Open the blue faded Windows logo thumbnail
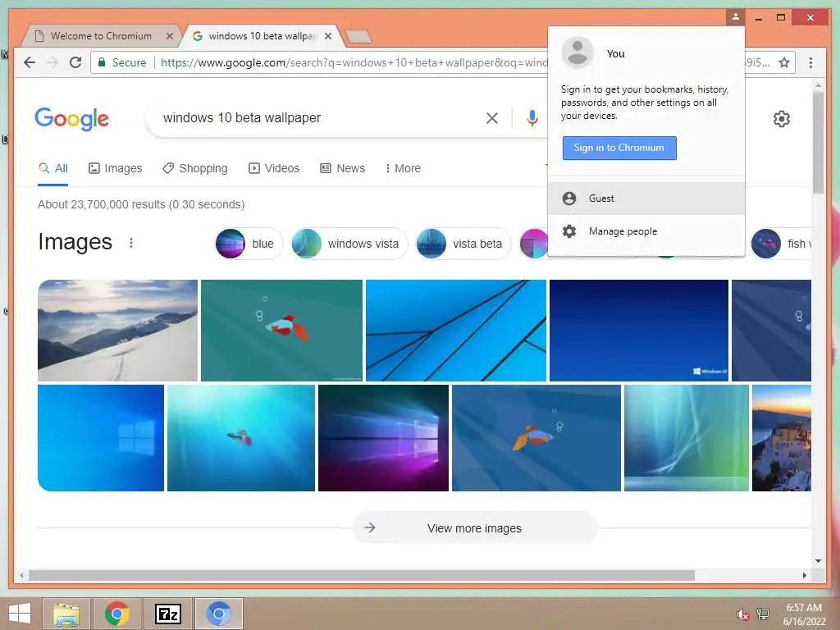This screenshot has height=630, width=840. coord(101,438)
